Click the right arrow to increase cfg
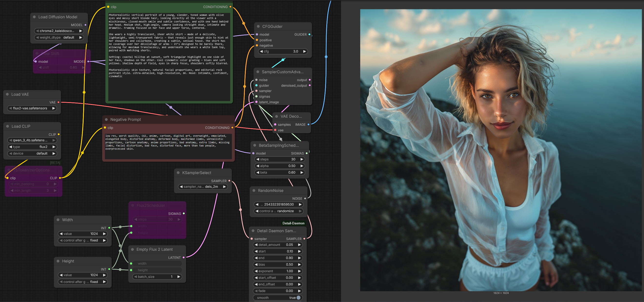 [304, 52]
